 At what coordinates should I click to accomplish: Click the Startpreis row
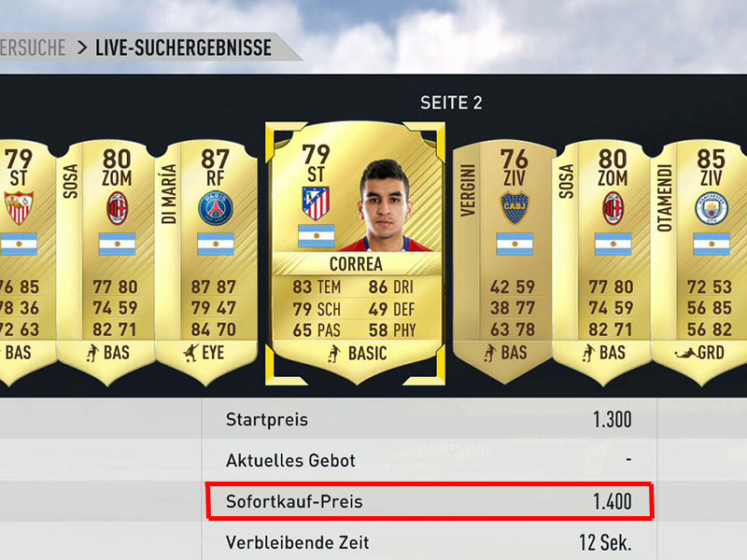click(x=430, y=419)
